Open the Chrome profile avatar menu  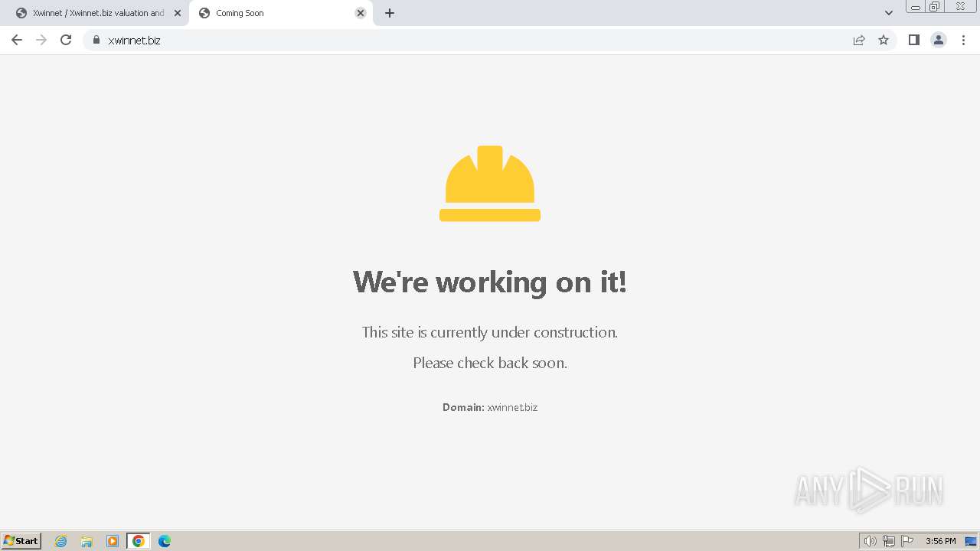click(939, 40)
